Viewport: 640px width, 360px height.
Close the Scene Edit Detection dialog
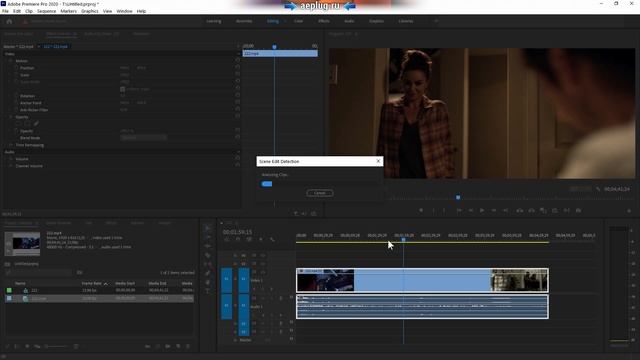coord(378,161)
